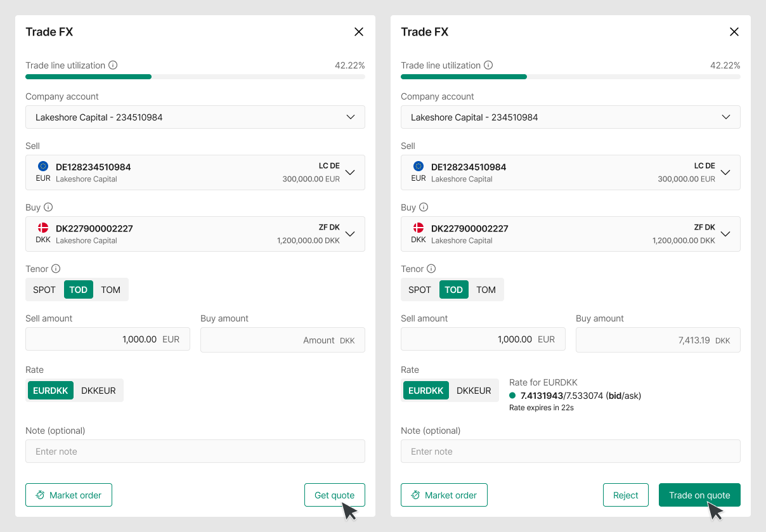Viewport: 766px width, 532px height.
Task: Click 1,200,000.00 DKK balance in right panel
Action: pyautogui.click(x=684, y=241)
